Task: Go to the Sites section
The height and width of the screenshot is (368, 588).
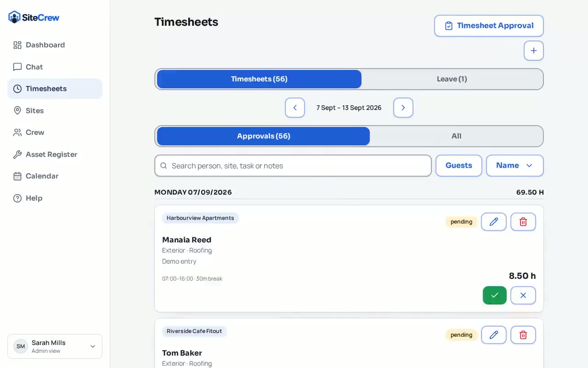Action: 55,111
